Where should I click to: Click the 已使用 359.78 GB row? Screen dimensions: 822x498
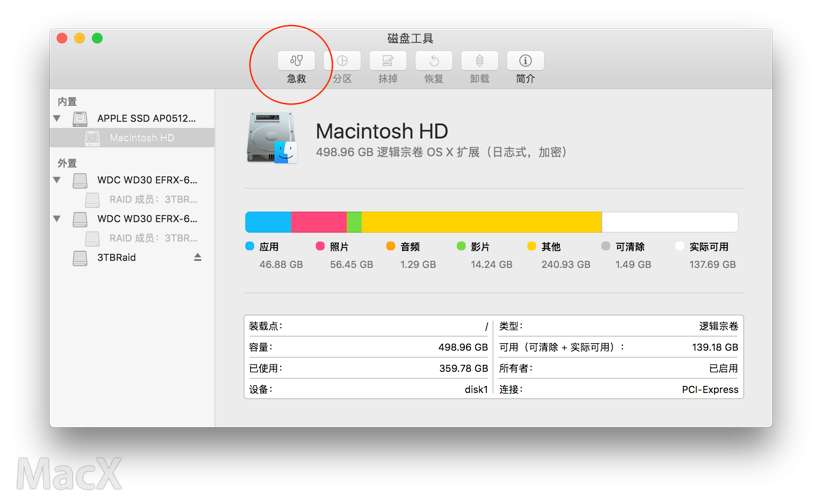click(x=368, y=368)
